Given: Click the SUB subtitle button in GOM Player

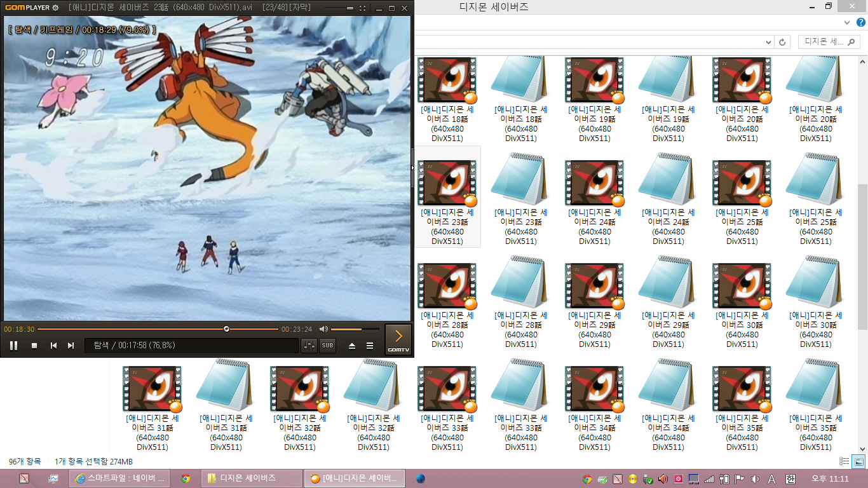Looking at the screenshot, I should (327, 346).
